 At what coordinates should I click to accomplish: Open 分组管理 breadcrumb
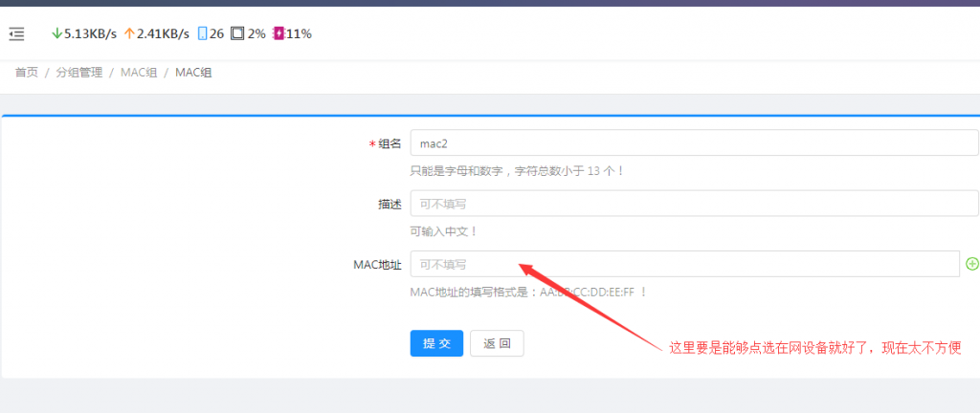pos(79,73)
